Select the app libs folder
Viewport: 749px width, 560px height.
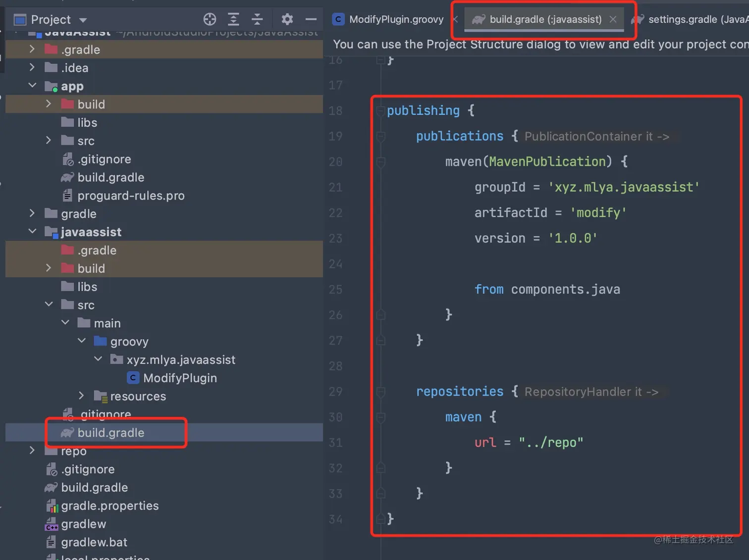tap(79, 122)
